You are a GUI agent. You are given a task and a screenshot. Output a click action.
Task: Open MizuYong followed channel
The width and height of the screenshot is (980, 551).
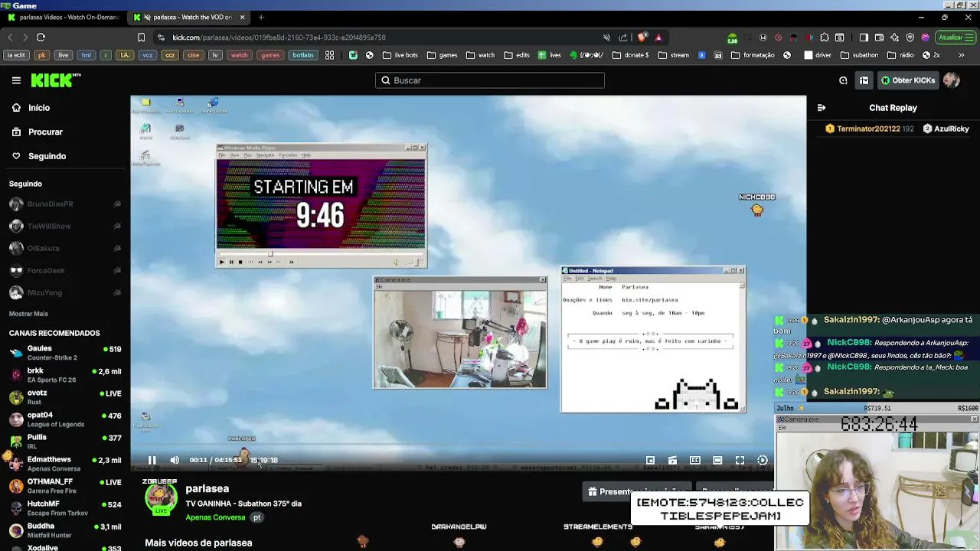pyautogui.click(x=64, y=292)
